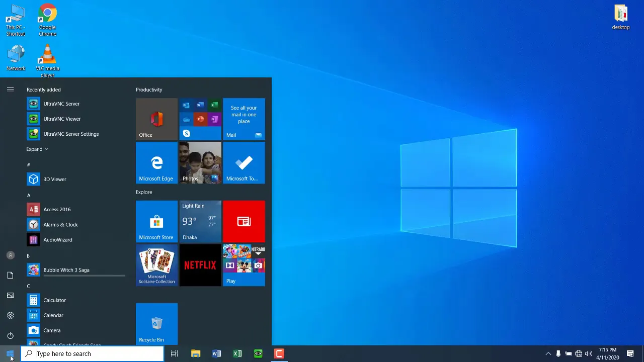Open Word from the taskbar
Screen dimensions: 644x362
(x=216, y=353)
